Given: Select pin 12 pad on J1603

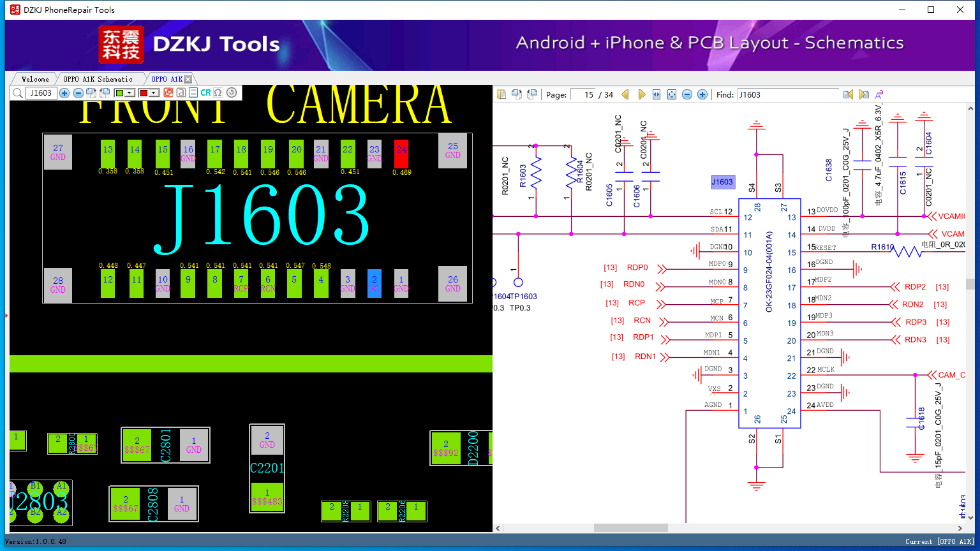Looking at the screenshot, I should (x=108, y=283).
